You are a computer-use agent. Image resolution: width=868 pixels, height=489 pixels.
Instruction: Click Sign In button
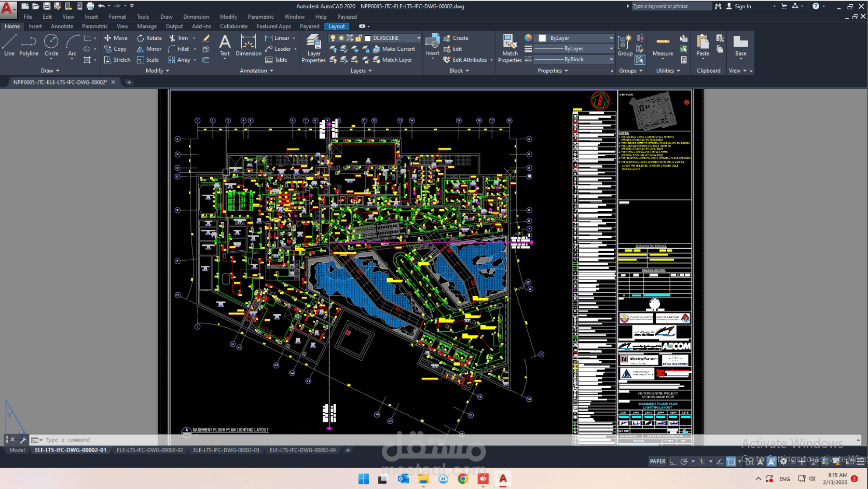738,6
